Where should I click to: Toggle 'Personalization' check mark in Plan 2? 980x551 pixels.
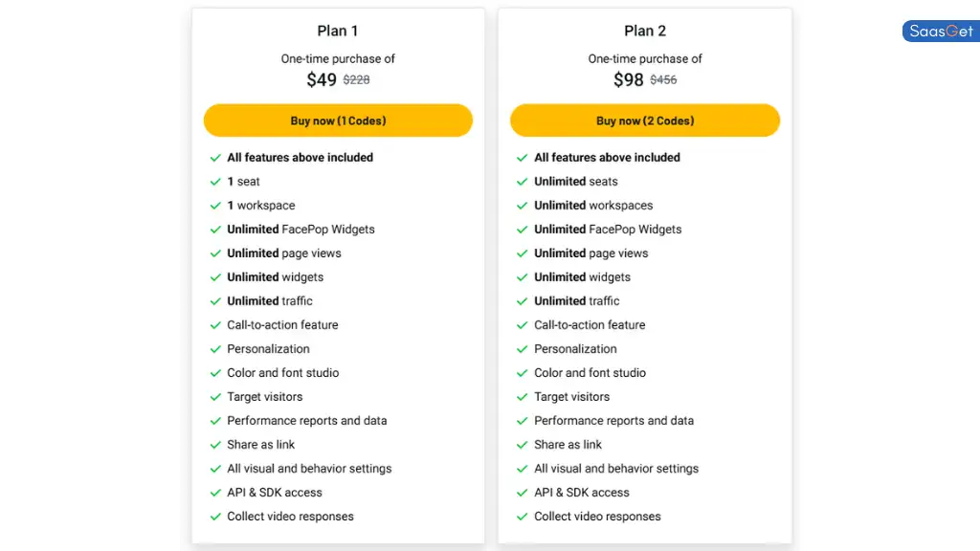click(522, 348)
